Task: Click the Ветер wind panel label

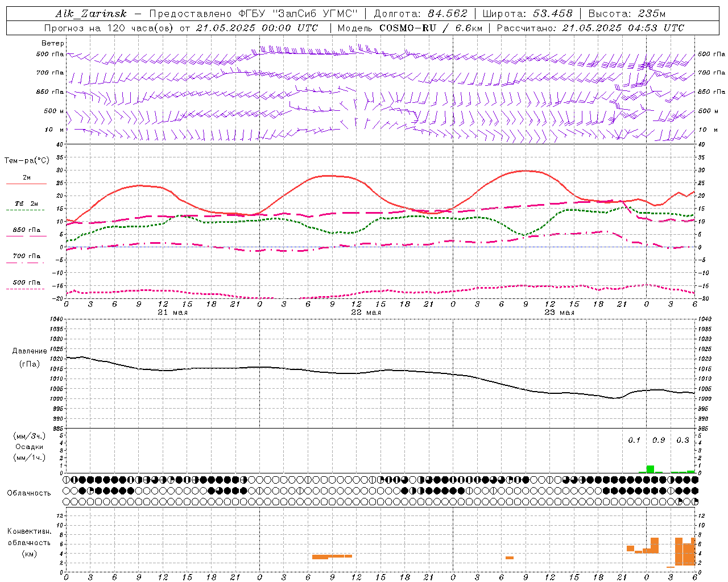Action: point(53,43)
